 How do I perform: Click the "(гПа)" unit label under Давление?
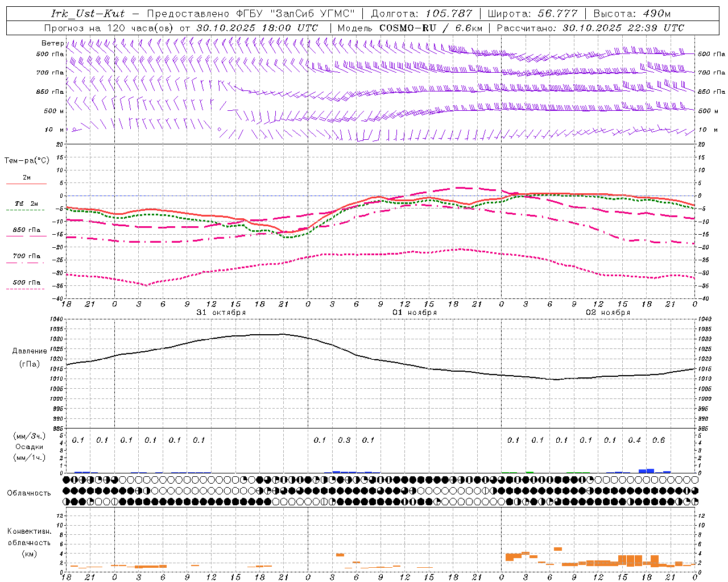[30, 364]
